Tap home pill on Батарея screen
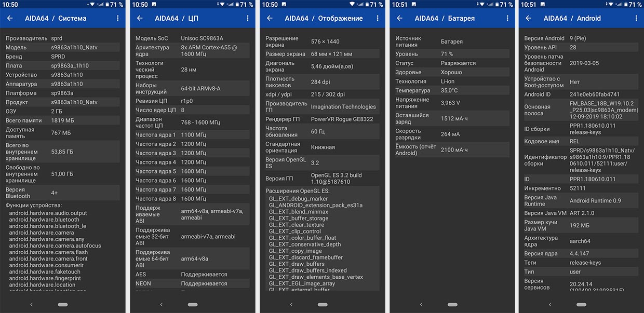The height and width of the screenshot is (313, 644). 452,305
